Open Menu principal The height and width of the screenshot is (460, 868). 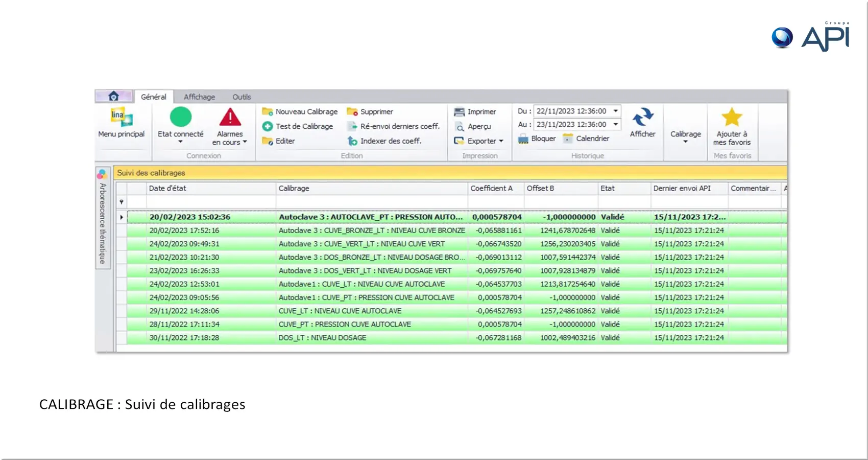pyautogui.click(x=122, y=123)
